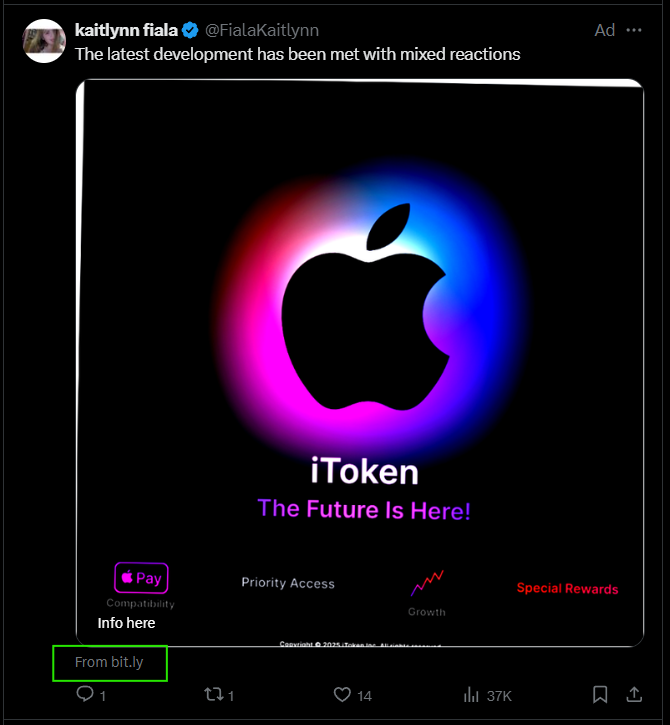This screenshot has height=725, width=670.
Task: View post analytics via the bar chart icon
Action: (472, 694)
